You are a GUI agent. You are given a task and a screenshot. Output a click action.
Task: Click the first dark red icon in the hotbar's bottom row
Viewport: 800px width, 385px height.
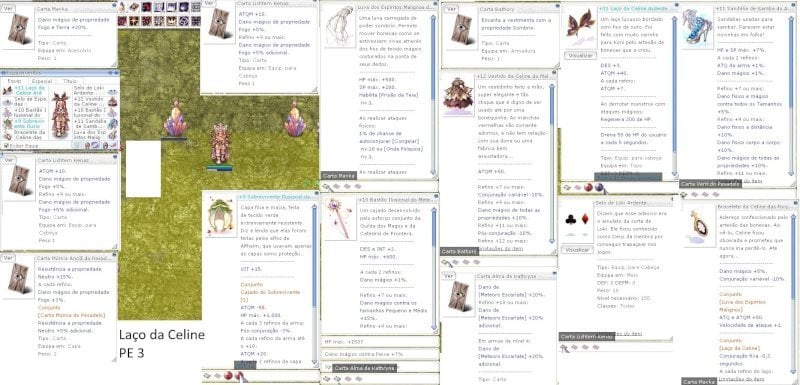coord(122,21)
